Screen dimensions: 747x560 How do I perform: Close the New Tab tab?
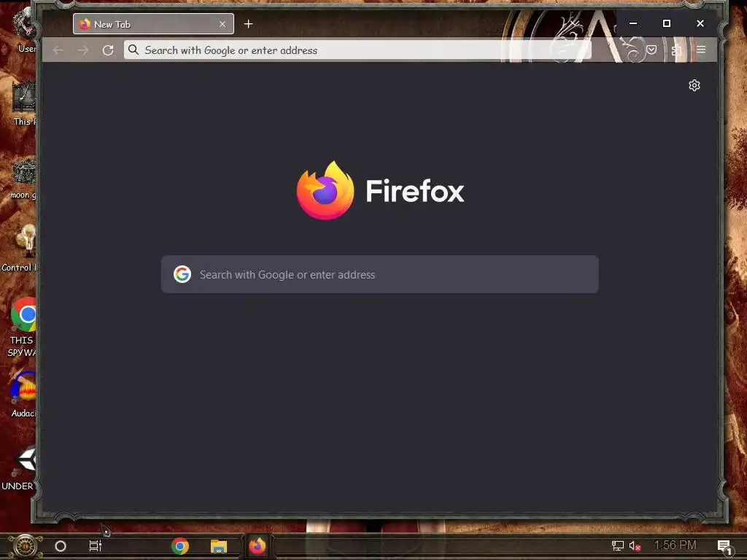tap(222, 24)
